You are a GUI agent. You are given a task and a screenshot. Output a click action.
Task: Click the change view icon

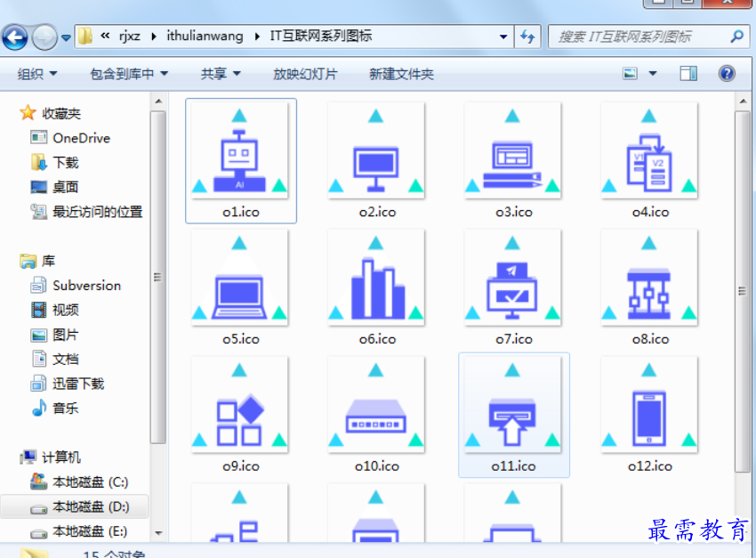coord(630,74)
